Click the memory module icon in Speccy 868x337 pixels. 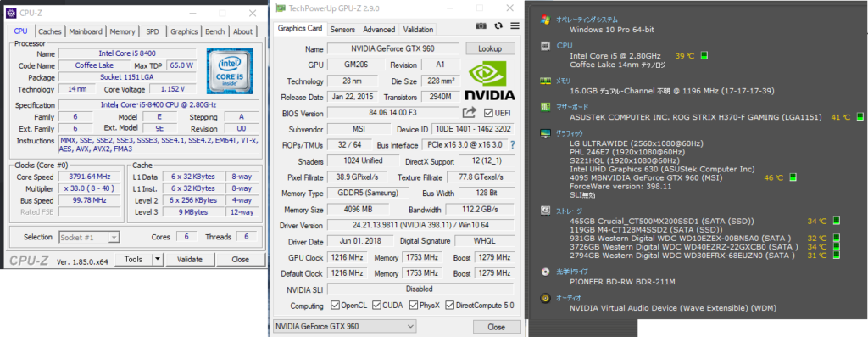tap(545, 81)
